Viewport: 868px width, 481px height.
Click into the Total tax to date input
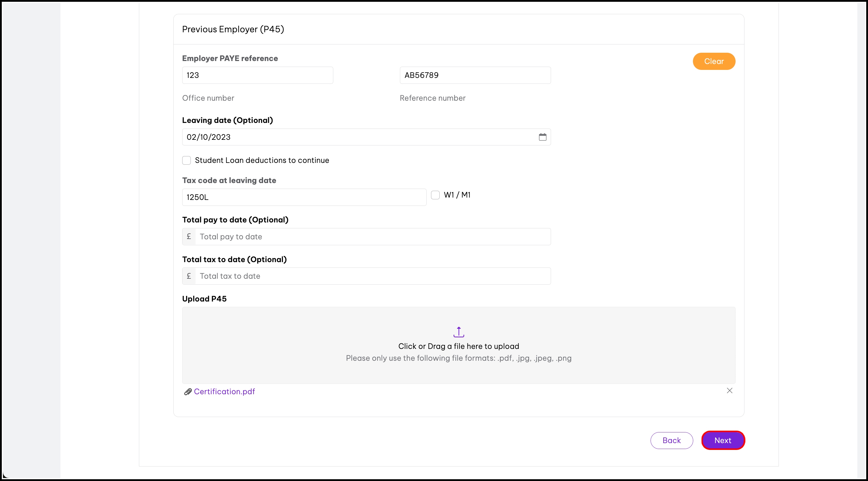(372, 276)
